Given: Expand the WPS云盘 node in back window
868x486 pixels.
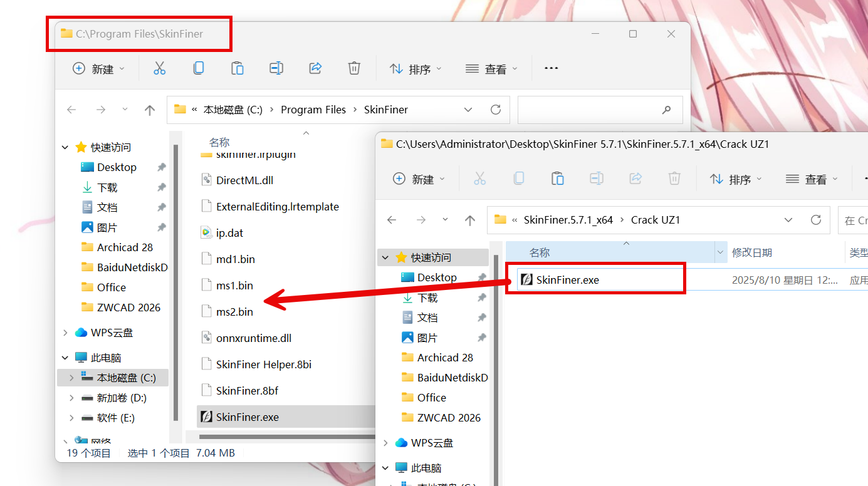Looking at the screenshot, I should click(66, 333).
